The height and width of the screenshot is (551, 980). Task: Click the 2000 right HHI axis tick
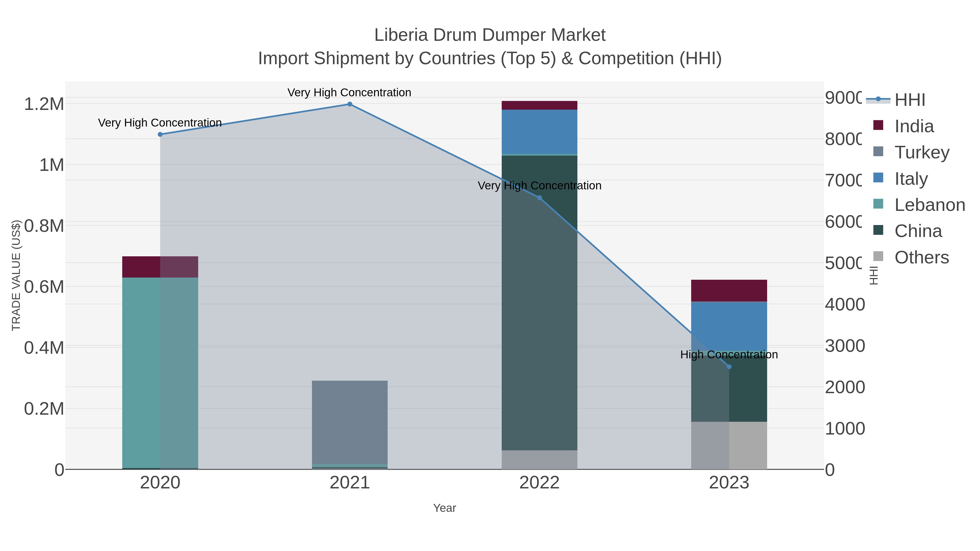point(845,387)
